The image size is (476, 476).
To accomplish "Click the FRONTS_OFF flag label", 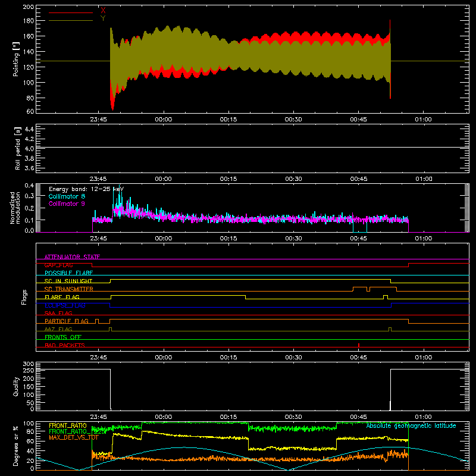I will click(x=63, y=337).
